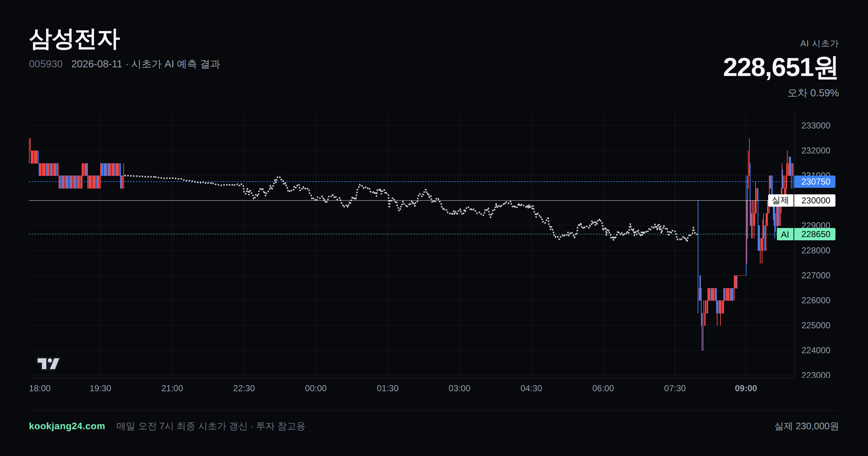Screen dimensions: 868x456
Task: Click the 실제 230000 price tag
Action: (x=802, y=200)
